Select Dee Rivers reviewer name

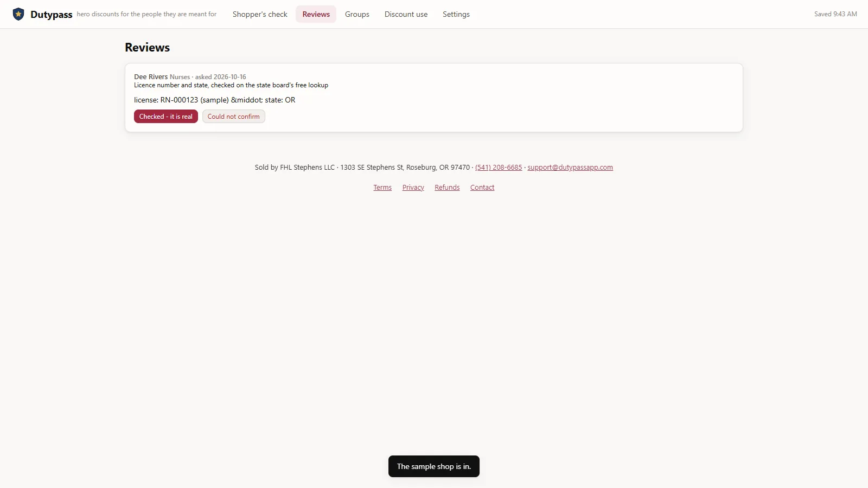tap(151, 77)
